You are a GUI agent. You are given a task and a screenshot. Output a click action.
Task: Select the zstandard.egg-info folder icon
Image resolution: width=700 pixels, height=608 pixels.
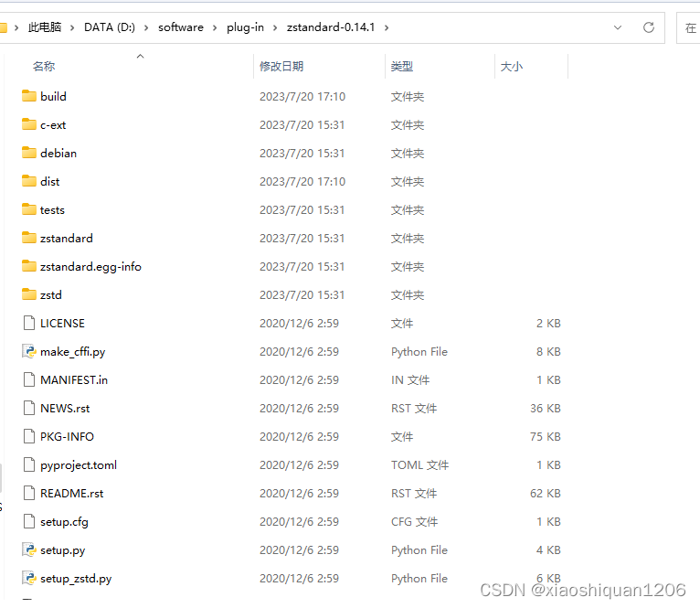pyautogui.click(x=29, y=266)
